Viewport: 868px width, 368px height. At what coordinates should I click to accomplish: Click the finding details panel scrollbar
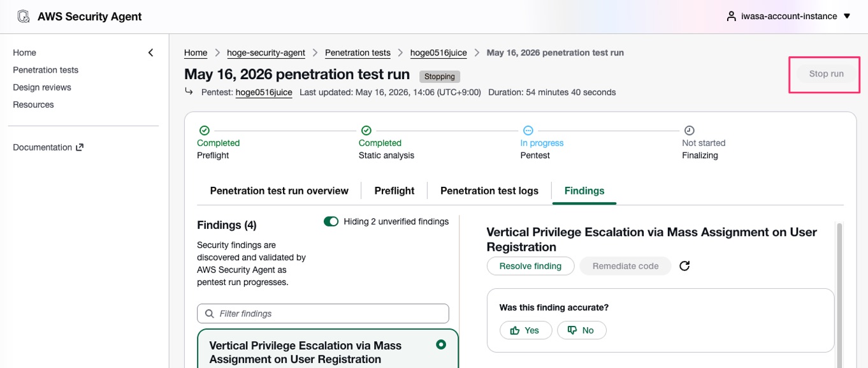[x=839, y=295]
